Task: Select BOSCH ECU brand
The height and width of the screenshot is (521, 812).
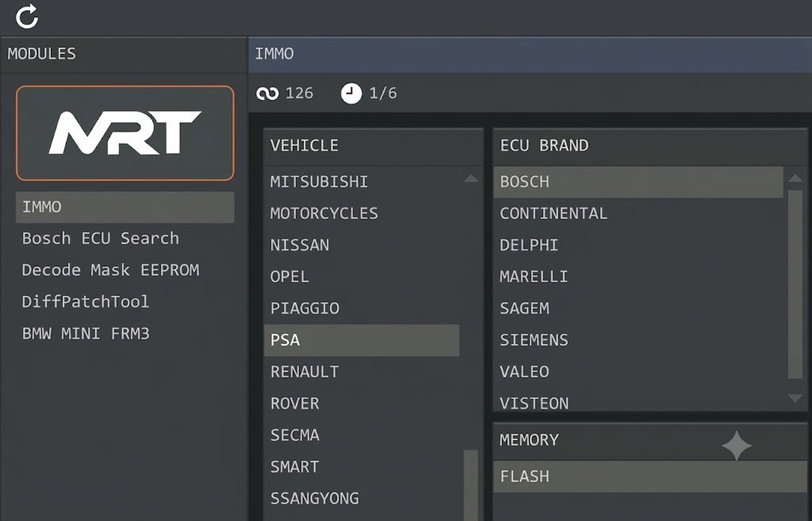Action: point(638,182)
